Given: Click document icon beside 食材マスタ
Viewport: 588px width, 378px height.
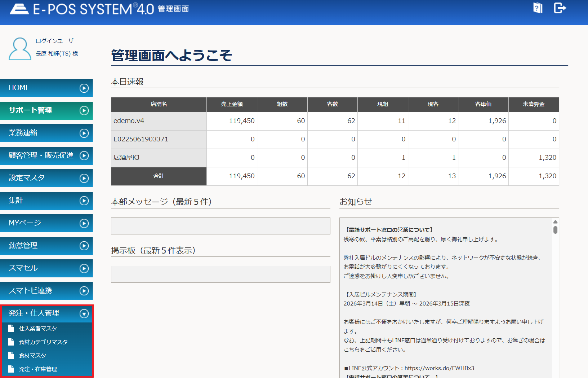Looking at the screenshot, I should click(11, 355).
